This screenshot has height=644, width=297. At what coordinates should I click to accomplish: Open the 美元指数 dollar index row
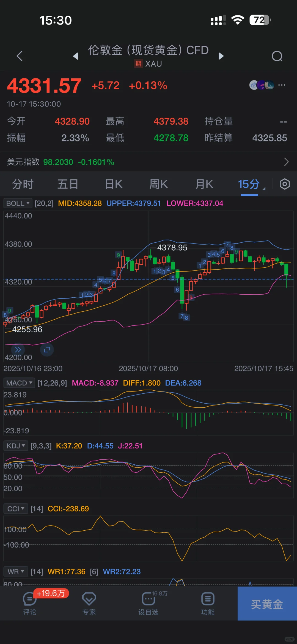click(148, 162)
